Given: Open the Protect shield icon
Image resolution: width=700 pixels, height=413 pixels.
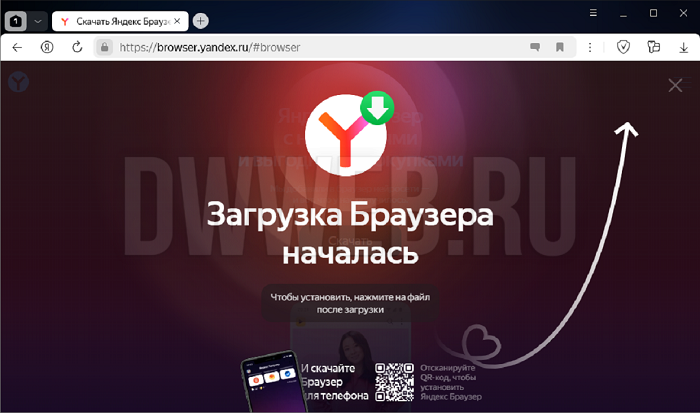Looking at the screenshot, I should [623, 47].
